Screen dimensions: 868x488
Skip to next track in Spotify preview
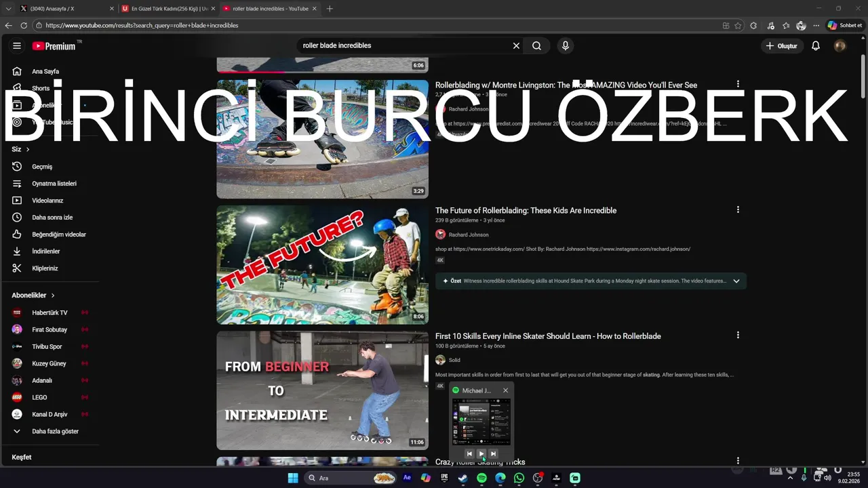(493, 453)
